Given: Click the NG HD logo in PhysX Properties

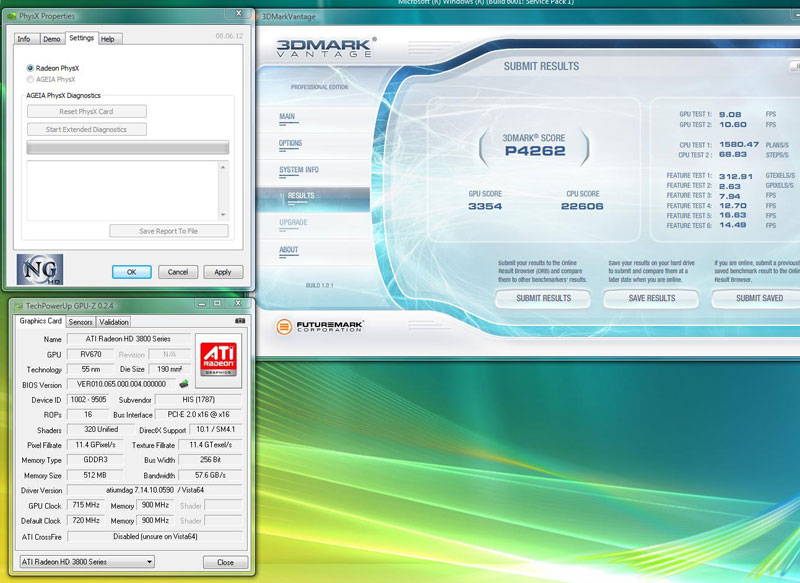Looking at the screenshot, I should pos(40,269).
